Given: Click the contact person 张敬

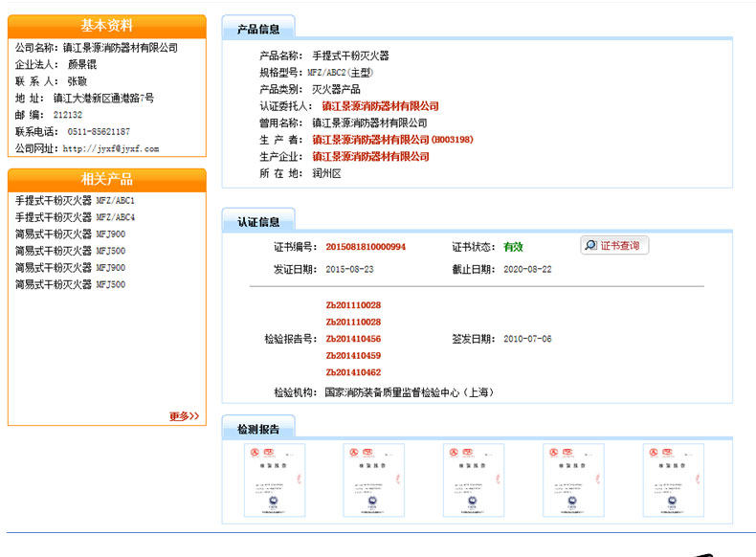Looking at the screenshot, I should coord(78,81).
